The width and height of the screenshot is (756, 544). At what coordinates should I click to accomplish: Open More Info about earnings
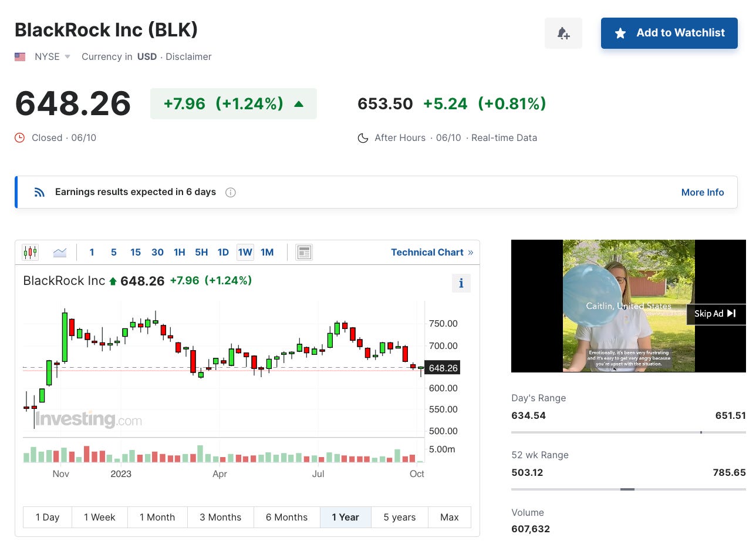703,192
